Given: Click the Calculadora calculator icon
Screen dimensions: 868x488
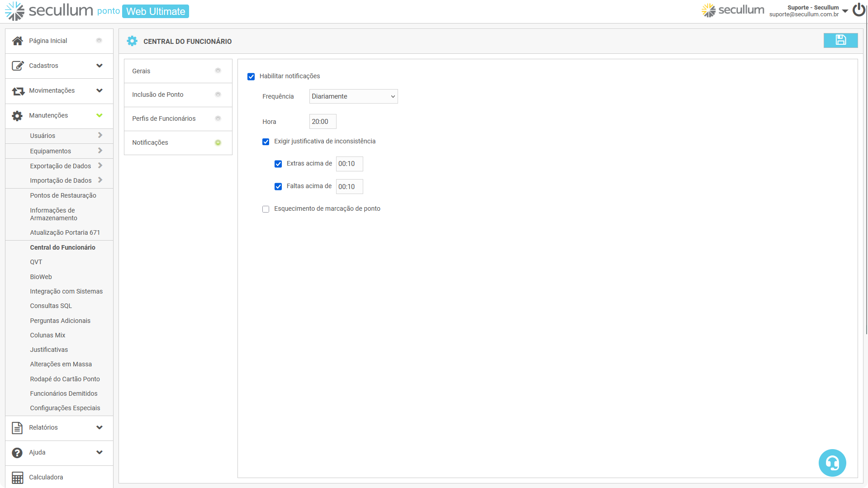Looking at the screenshot, I should coord(17,478).
